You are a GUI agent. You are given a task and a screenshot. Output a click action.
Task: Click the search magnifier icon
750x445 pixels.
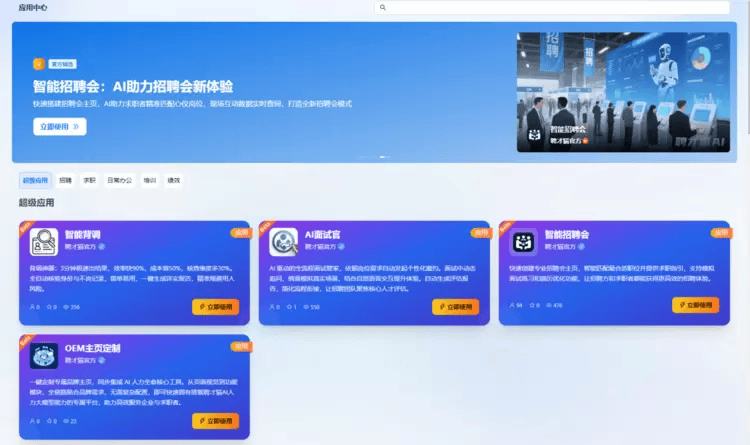tap(383, 7)
